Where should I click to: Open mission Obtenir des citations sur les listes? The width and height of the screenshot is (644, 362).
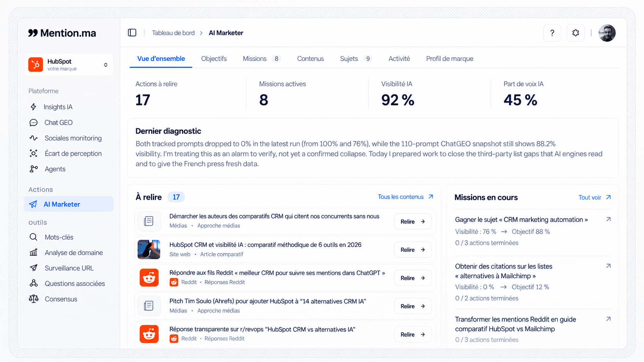click(x=504, y=271)
